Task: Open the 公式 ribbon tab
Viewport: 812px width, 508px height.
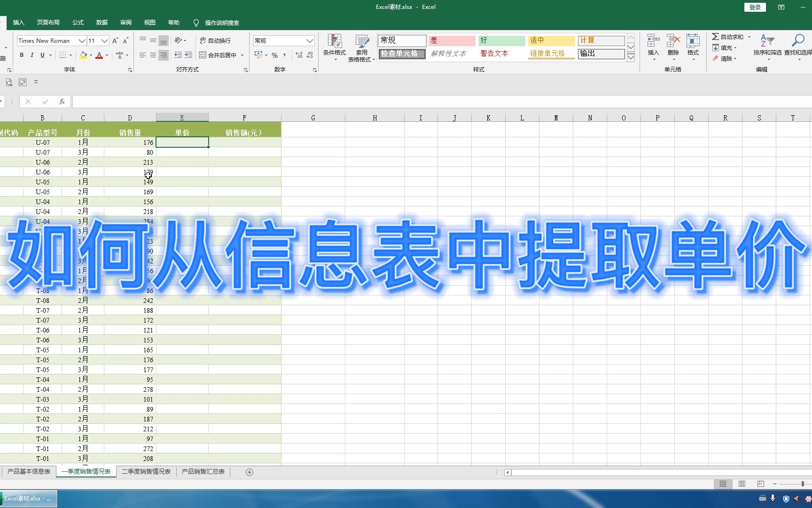Action: coord(78,23)
